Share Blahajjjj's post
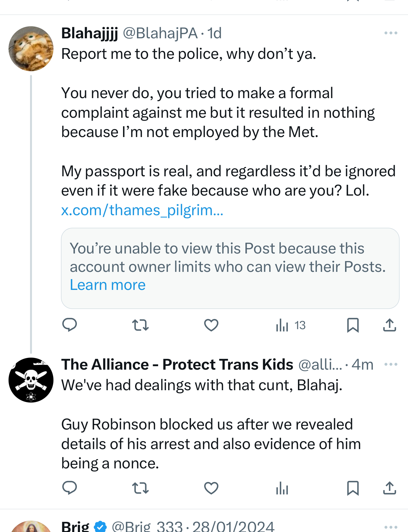408x532 pixels. point(389,325)
